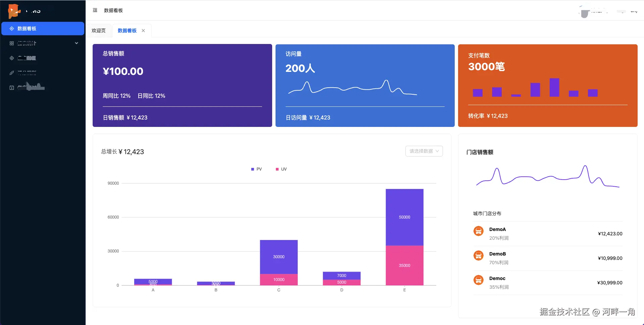This screenshot has width=644, height=325.
Task: Click the grid icon in sidebar
Action: coord(12,43)
